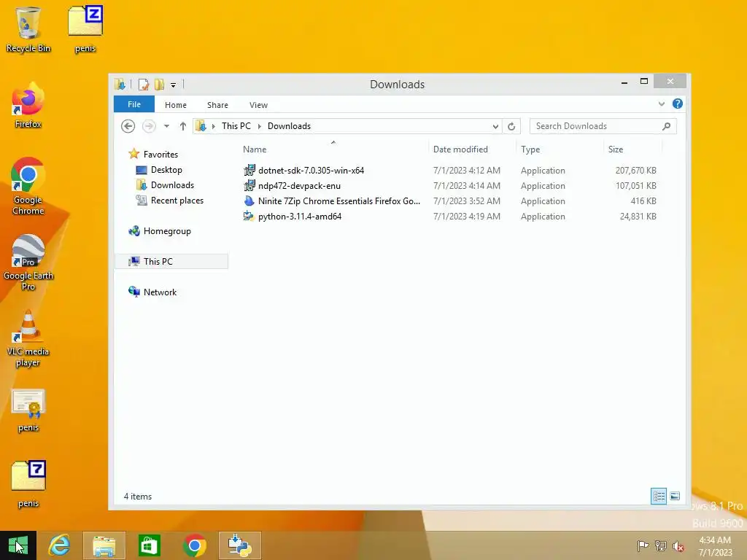Go up one folder level arrow
This screenshot has width=747, height=560.
183,126
